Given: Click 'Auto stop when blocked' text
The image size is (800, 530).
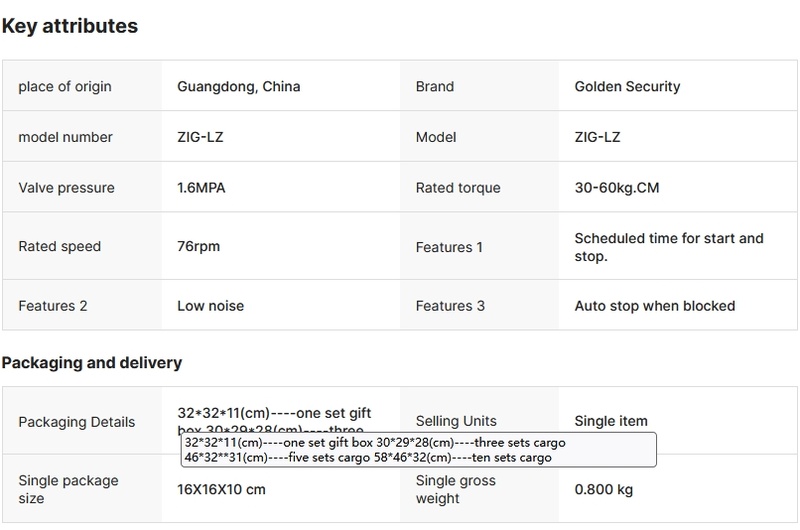Looking at the screenshot, I should [654, 306].
